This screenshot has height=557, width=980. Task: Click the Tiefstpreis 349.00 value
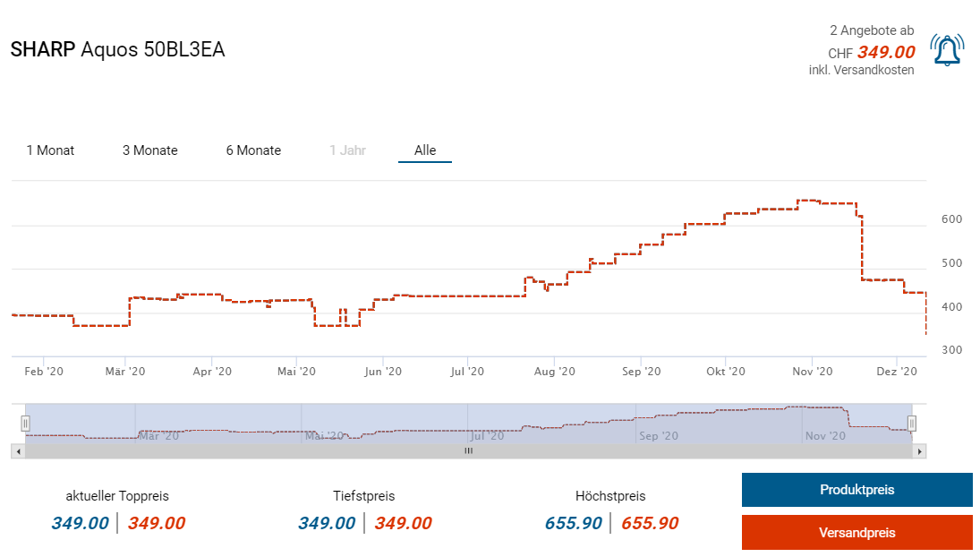coord(327,523)
